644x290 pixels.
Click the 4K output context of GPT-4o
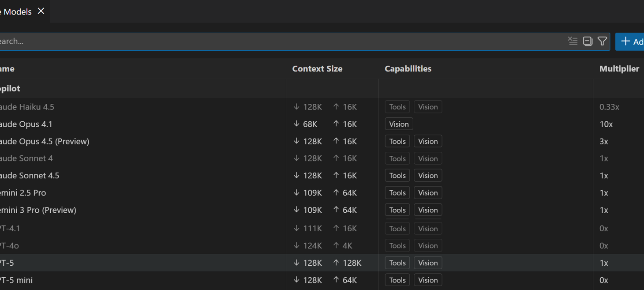[343, 245]
